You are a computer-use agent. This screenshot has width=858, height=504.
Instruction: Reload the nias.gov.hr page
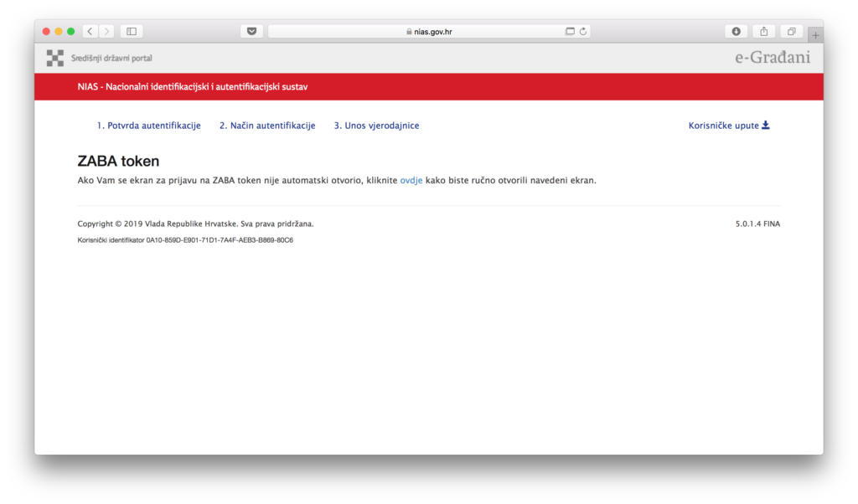click(x=583, y=32)
